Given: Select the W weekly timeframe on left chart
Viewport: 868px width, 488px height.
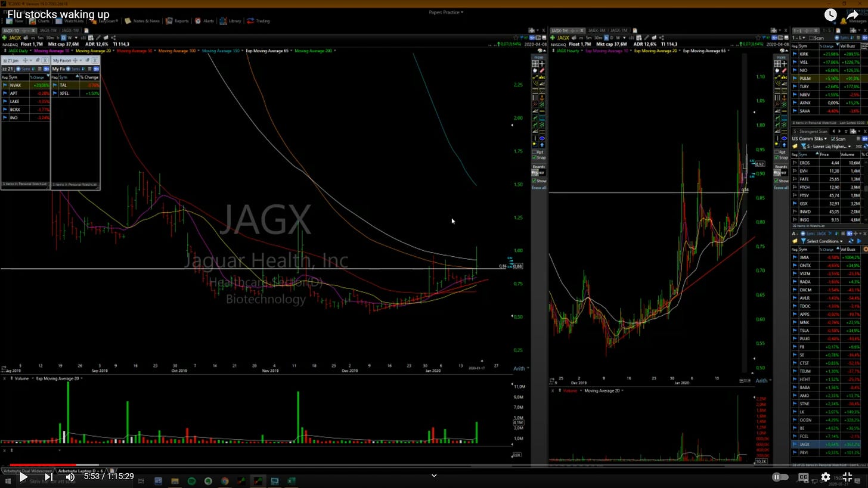Looking at the screenshot, I should coord(70,38).
